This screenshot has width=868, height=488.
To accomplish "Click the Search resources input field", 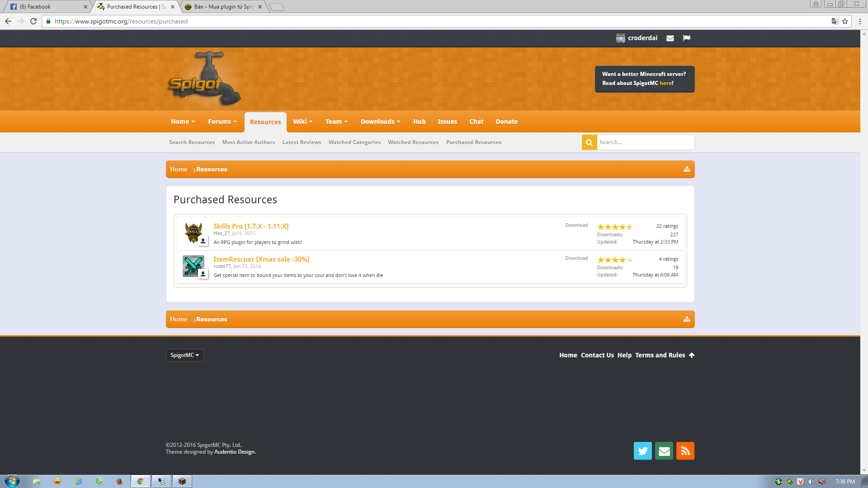I will tap(645, 142).
